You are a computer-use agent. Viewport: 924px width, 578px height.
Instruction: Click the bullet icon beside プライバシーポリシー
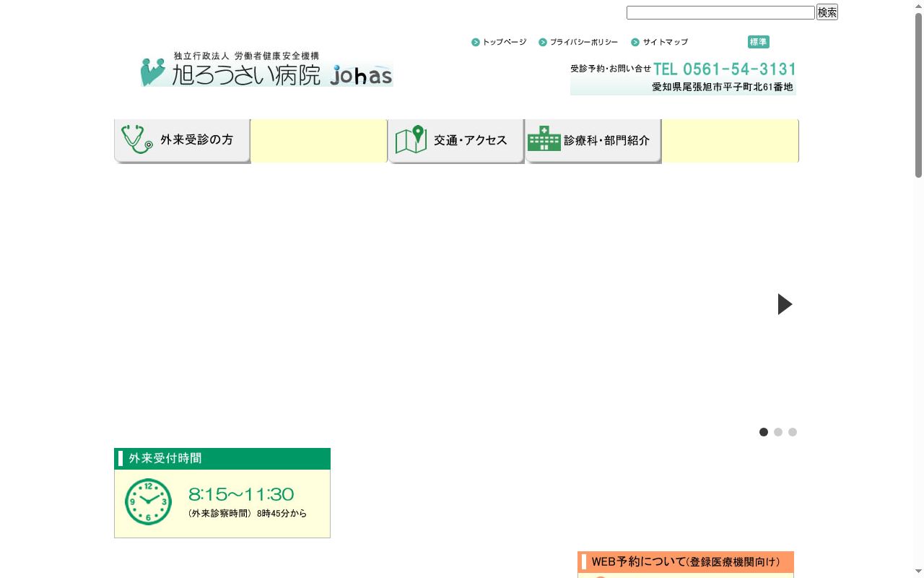click(x=543, y=42)
